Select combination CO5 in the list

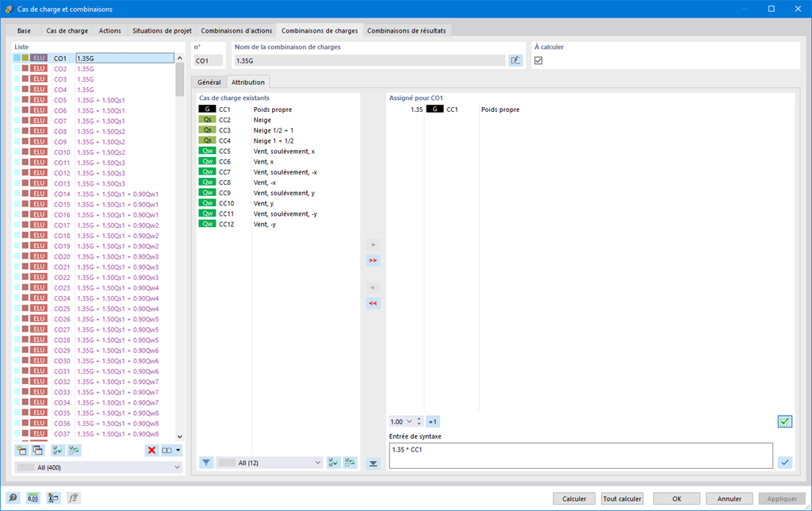click(94, 100)
